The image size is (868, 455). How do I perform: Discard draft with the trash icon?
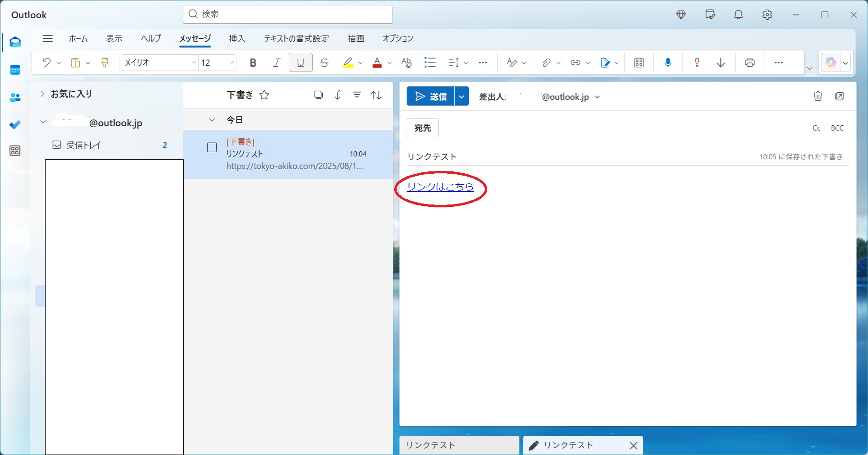tap(818, 96)
